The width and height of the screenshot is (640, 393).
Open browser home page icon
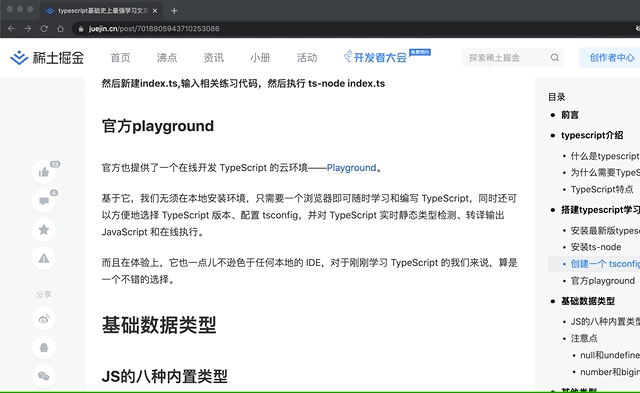[60, 29]
